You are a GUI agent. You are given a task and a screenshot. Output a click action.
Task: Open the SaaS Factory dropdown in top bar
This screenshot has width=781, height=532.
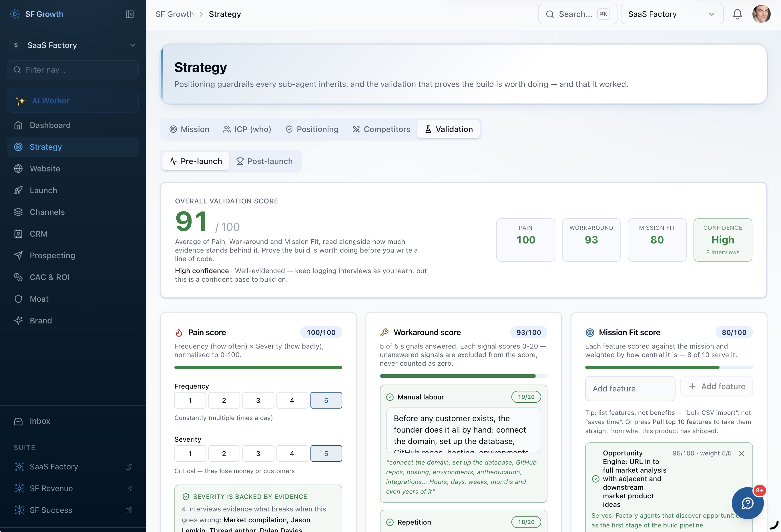[x=672, y=14]
